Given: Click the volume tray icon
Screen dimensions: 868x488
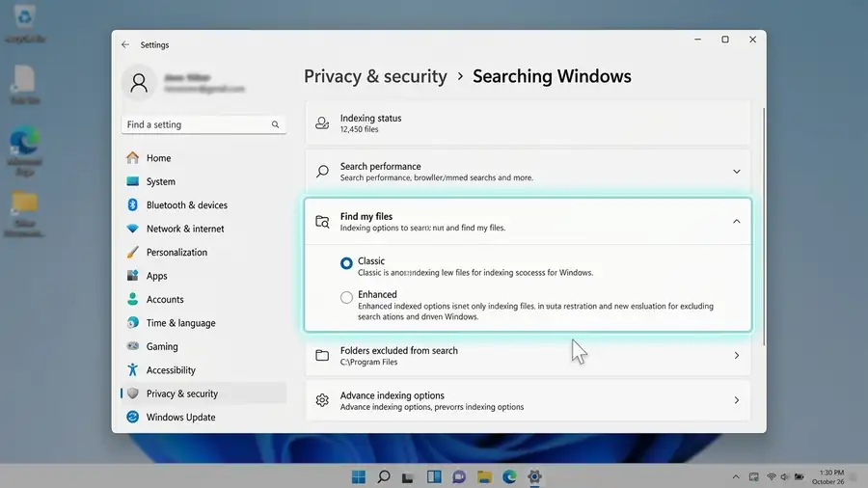Looking at the screenshot, I should point(784,477).
